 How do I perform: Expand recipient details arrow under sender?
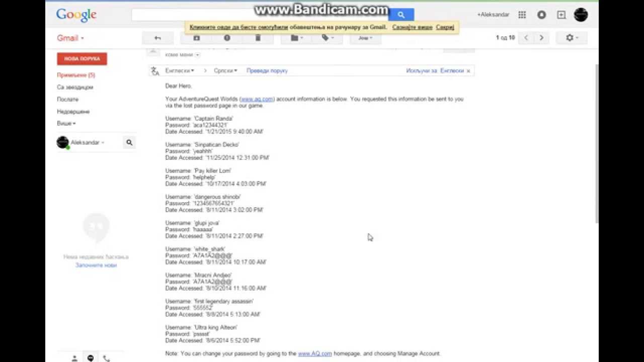tap(197, 55)
